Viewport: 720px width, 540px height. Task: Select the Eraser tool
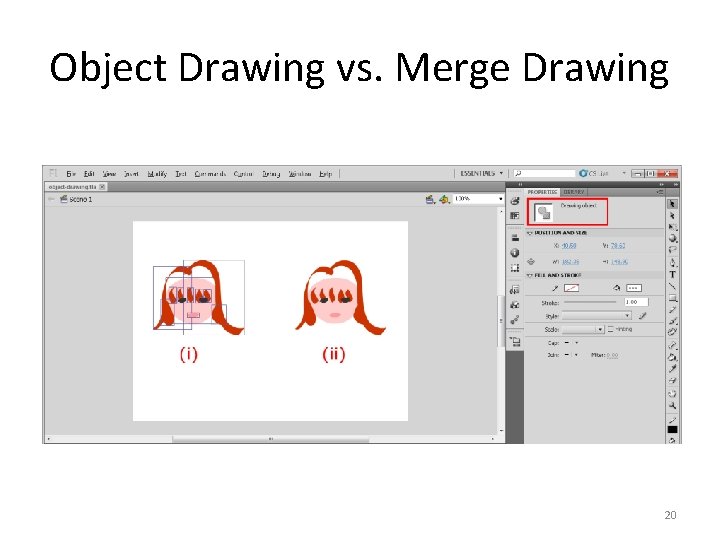672,381
